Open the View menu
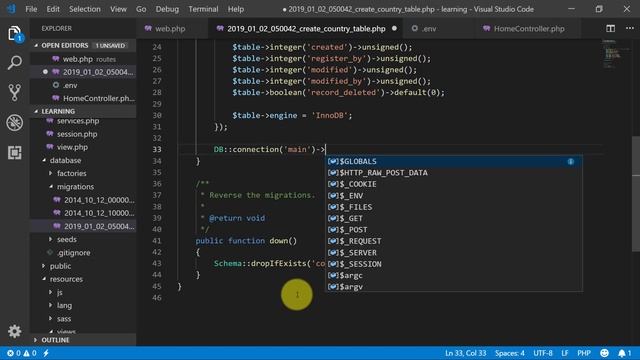Screen dimensions: 640x360 pos(118,9)
